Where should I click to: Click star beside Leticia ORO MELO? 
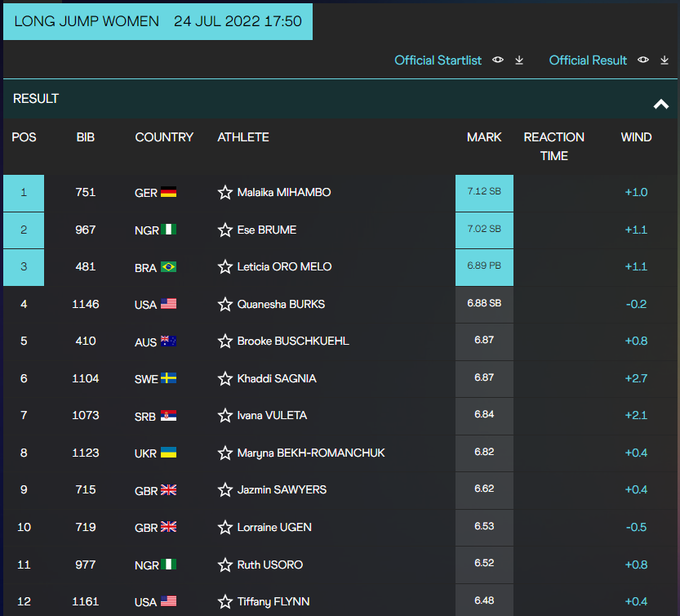225,267
